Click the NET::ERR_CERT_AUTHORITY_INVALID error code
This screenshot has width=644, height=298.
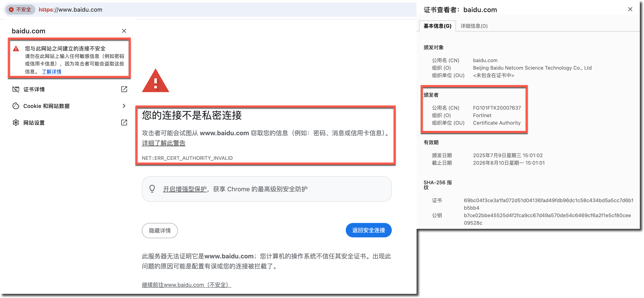click(x=187, y=158)
